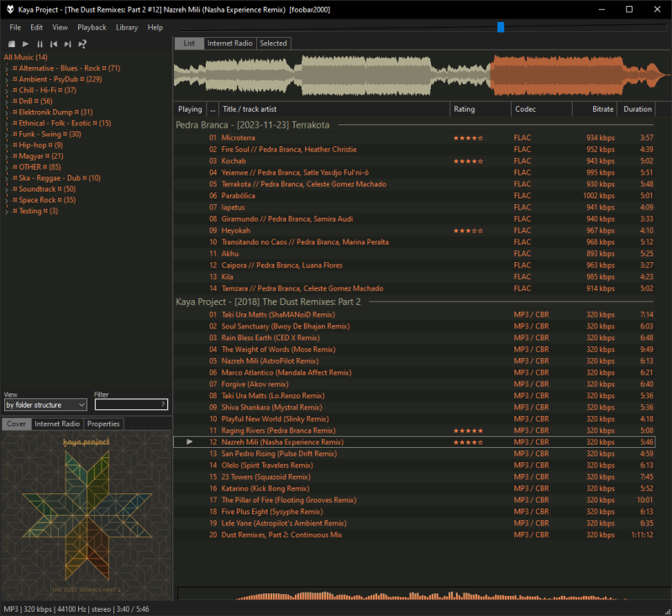Click Raging Rivers' five-star rating
672x616 pixels.
[468, 431]
